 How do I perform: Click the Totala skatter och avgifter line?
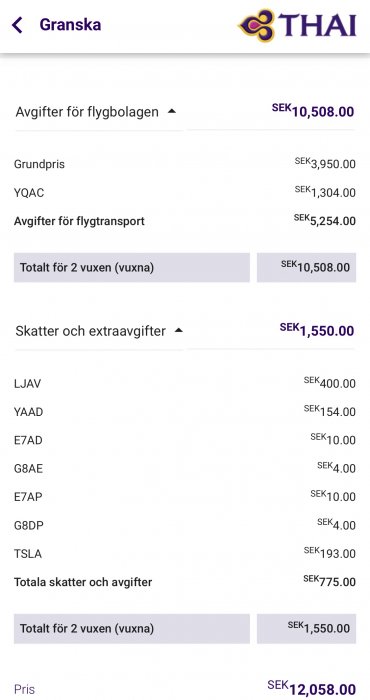(185, 582)
